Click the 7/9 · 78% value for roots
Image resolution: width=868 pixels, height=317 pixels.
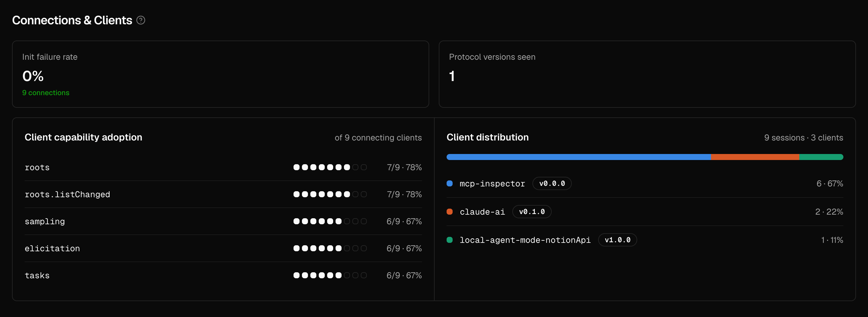click(404, 168)
